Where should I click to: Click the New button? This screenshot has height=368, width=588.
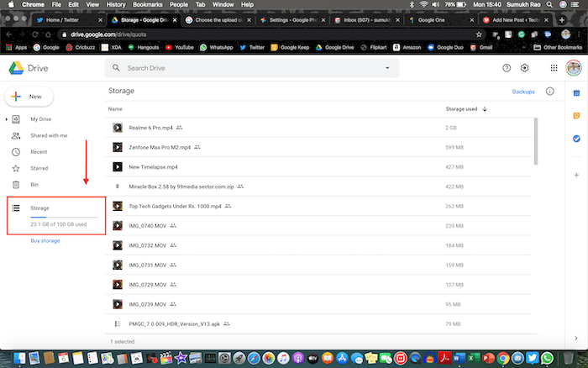pyautogui.click(x=29, y=97)
